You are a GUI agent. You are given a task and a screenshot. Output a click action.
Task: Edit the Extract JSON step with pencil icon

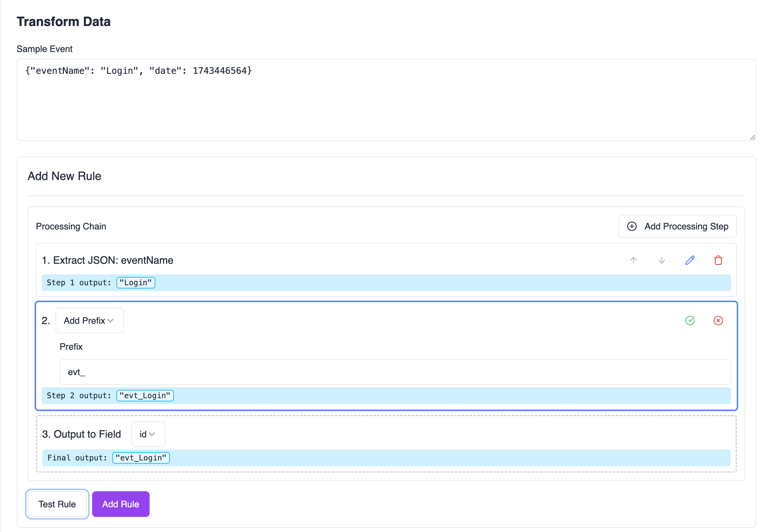click(x=690, y=260)
